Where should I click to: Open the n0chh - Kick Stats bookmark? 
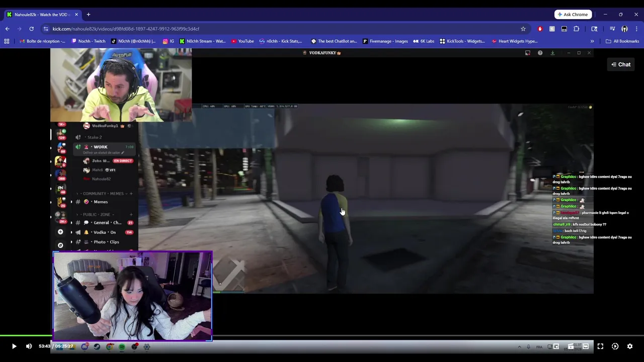pos(281,41)
